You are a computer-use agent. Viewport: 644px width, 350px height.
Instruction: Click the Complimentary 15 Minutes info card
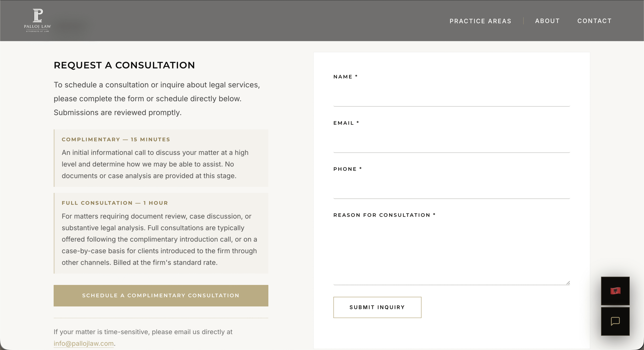point(161,158)
